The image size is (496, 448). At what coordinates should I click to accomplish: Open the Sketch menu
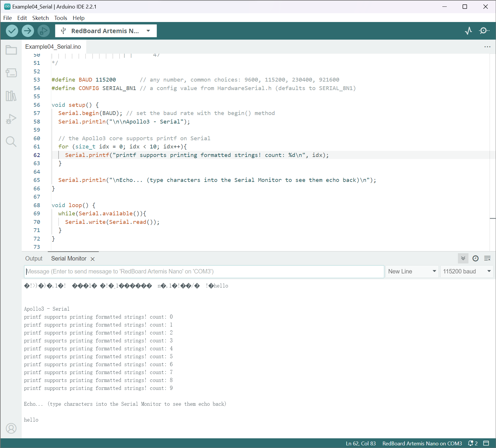[40, 18]
